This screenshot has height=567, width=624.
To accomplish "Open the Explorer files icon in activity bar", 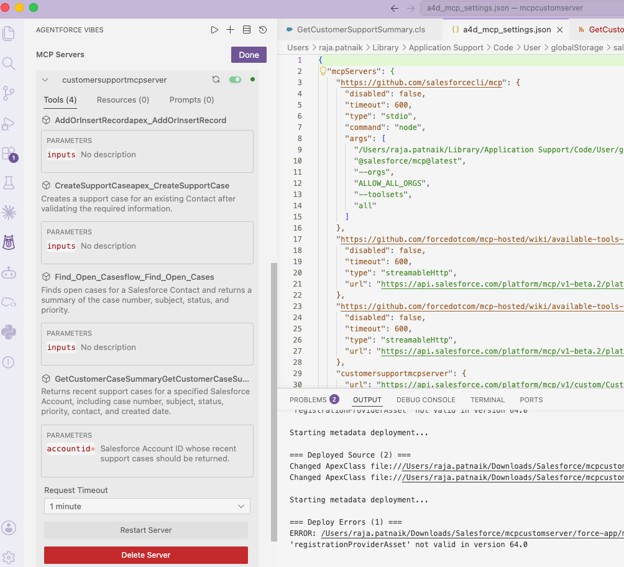I will point(9,33).
